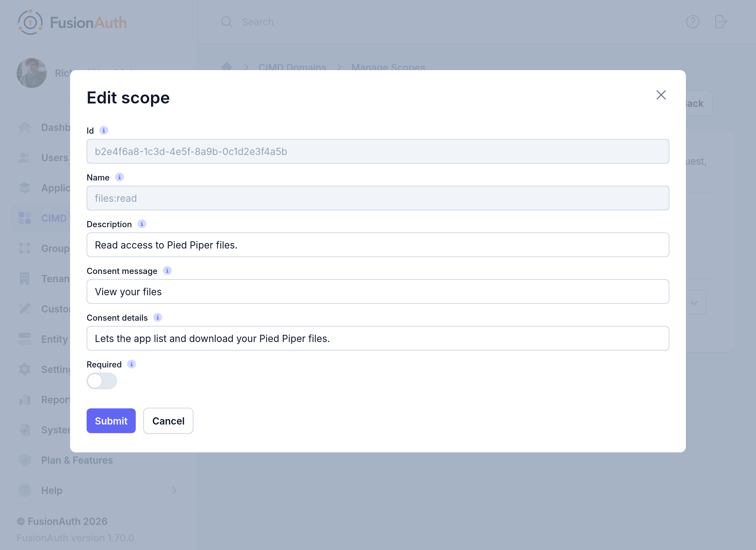The width and height of the screenshot is (756, 550).
Task: Click the Required info icon
Action: point(131,364)
